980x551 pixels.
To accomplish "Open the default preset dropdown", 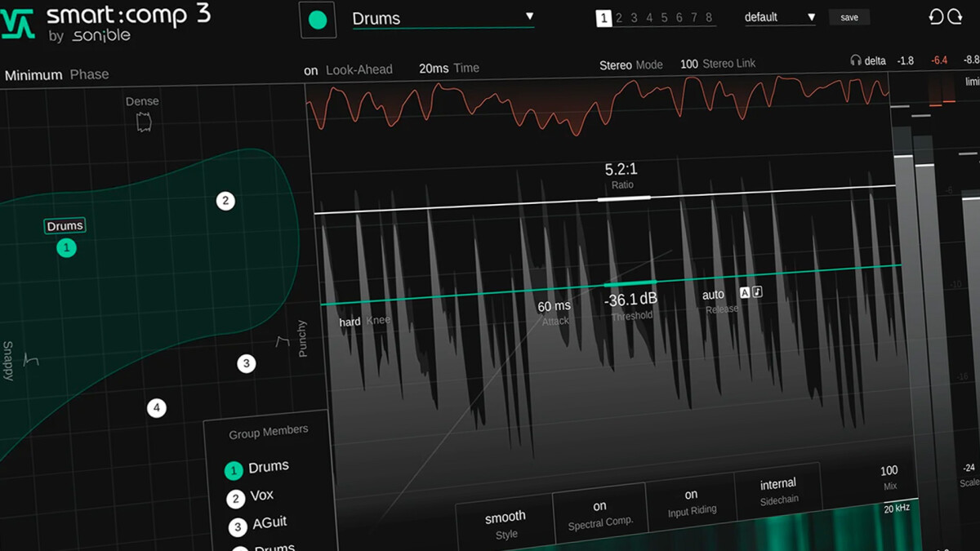I will point(778,16).
